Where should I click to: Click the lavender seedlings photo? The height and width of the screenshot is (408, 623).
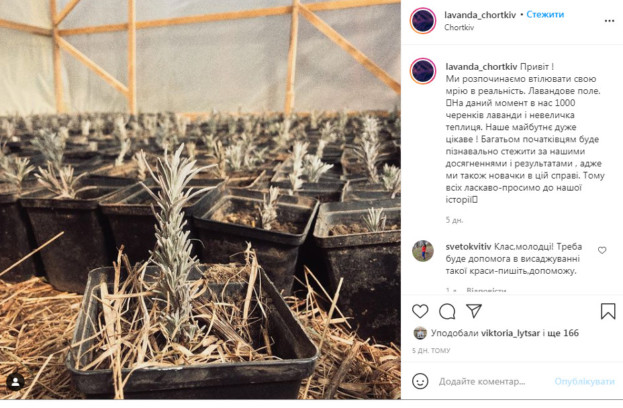coord(200,199)
